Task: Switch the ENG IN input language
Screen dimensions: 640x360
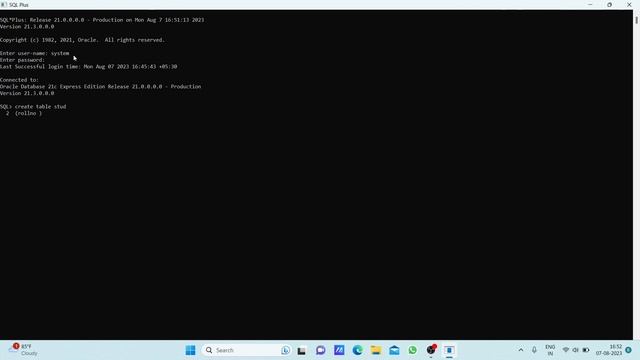Action: pos(550,350)
